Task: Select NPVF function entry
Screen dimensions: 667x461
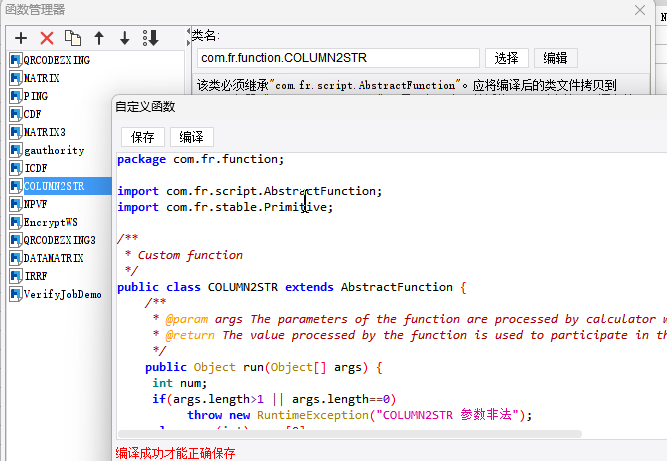Action: coord(35,204)
